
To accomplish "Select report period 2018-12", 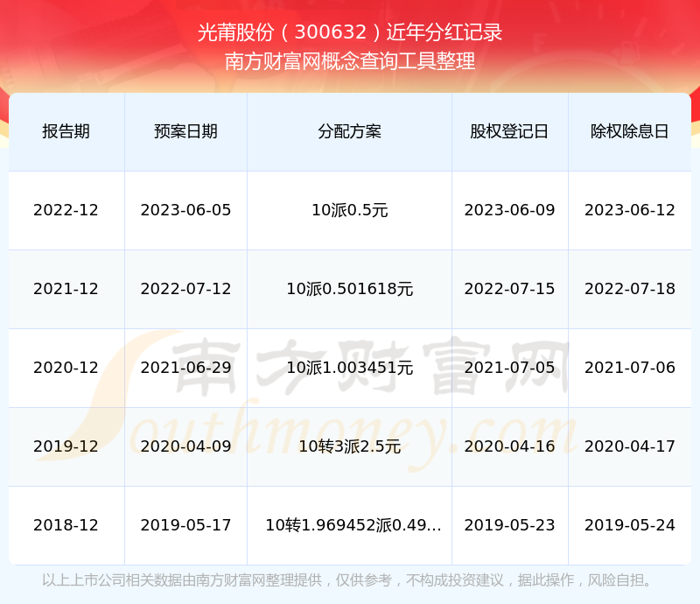I will click(66, 525).
